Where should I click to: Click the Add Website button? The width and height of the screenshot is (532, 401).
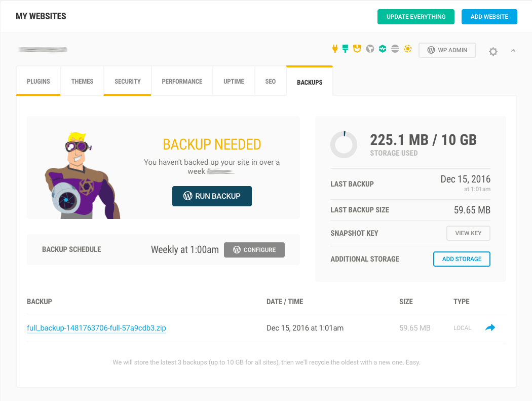click(489, 17)
